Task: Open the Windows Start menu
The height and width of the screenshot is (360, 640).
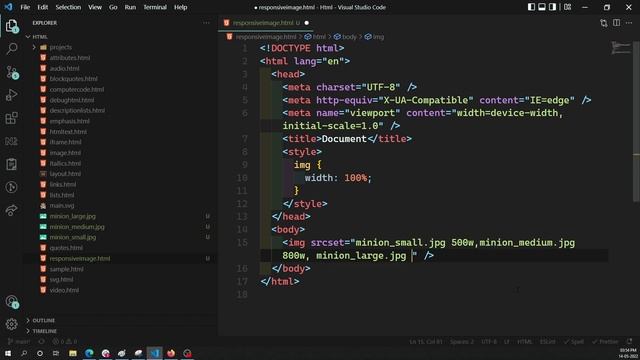Action: 8,353
